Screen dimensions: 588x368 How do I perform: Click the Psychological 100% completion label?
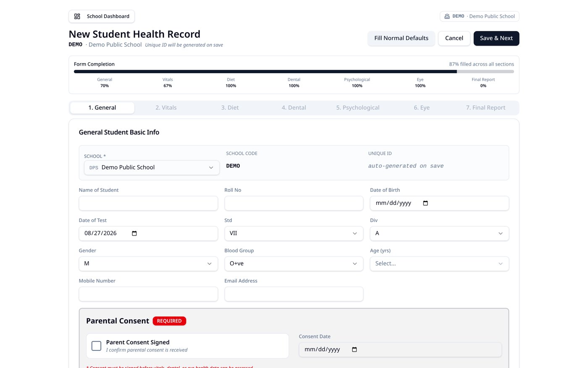pos(357,82)
